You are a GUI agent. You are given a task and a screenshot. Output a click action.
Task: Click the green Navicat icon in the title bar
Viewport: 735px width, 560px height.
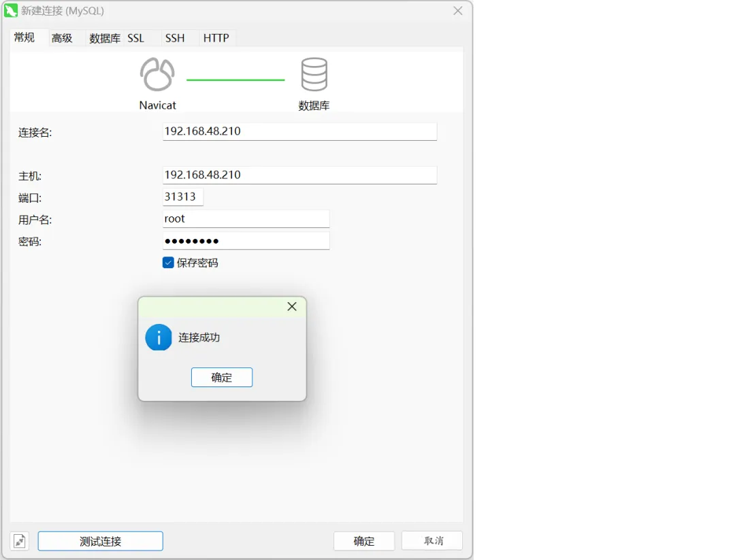[11, 11]
